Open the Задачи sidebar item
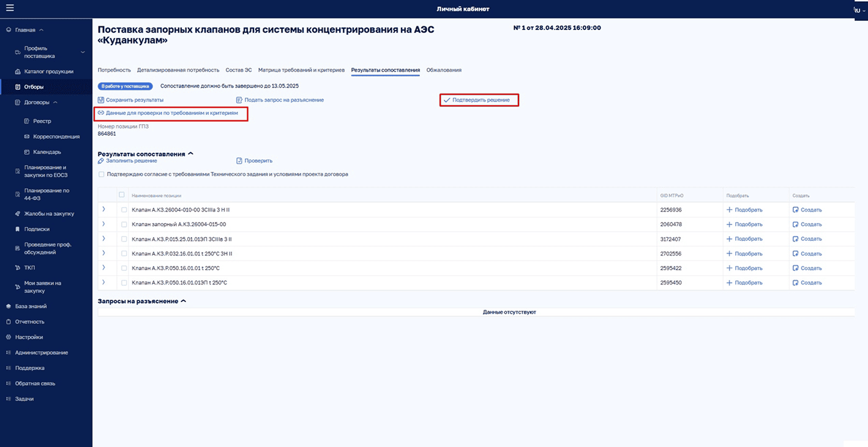868x447 pixels. (24, 399)
